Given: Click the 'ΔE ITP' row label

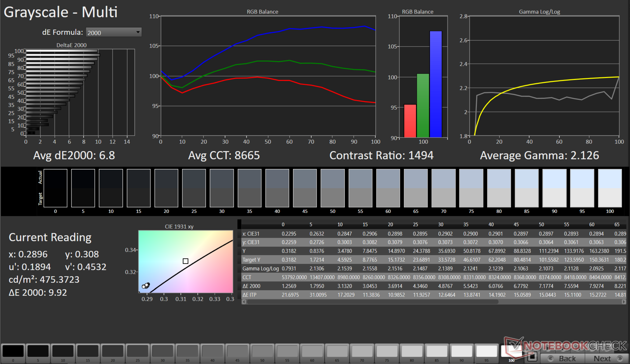Looking at the screenshot, I should pyautogui.click(x=249, y=295).
